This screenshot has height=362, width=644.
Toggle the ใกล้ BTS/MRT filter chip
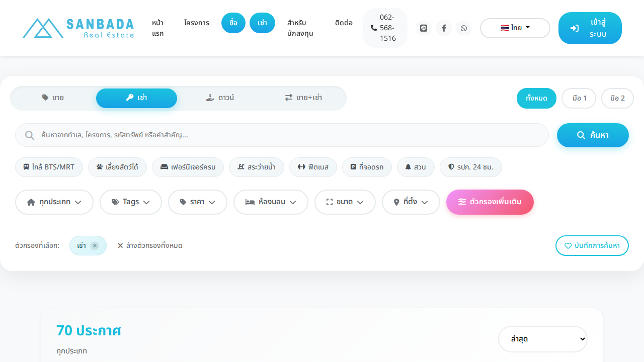point(49,167)
